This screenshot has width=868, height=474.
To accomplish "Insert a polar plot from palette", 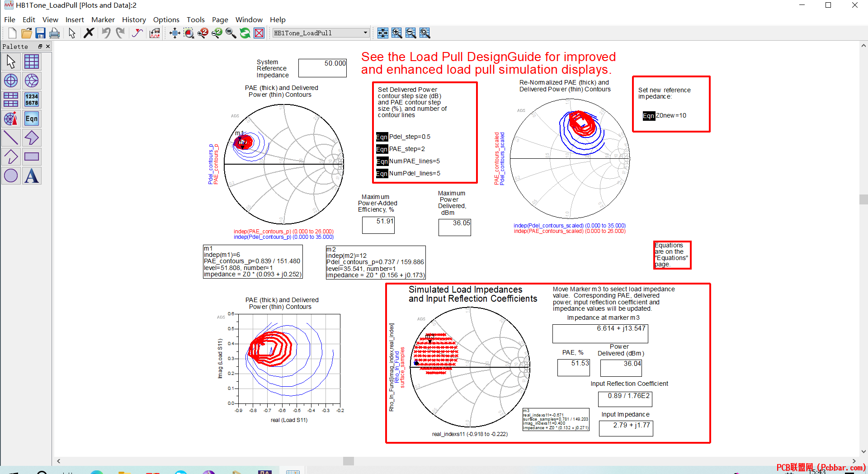I will (11, 81).
